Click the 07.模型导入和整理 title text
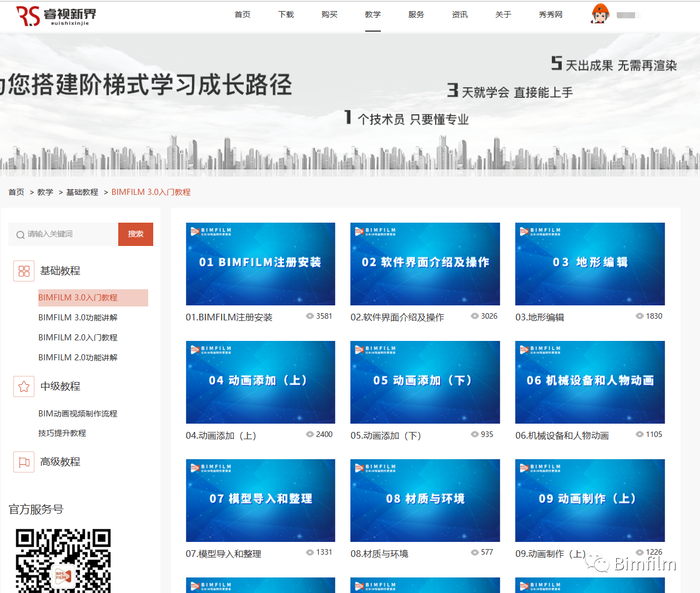Viewport: 700px width, 593px height. tap(223, 554)
